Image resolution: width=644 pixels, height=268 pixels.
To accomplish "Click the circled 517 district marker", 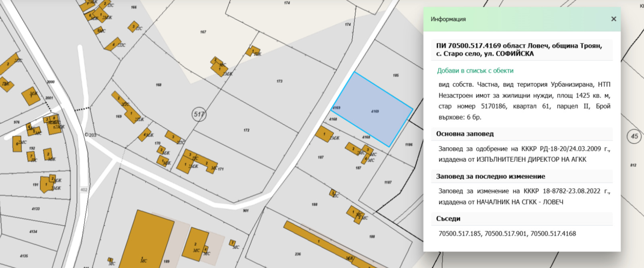I will coord(199,114).
